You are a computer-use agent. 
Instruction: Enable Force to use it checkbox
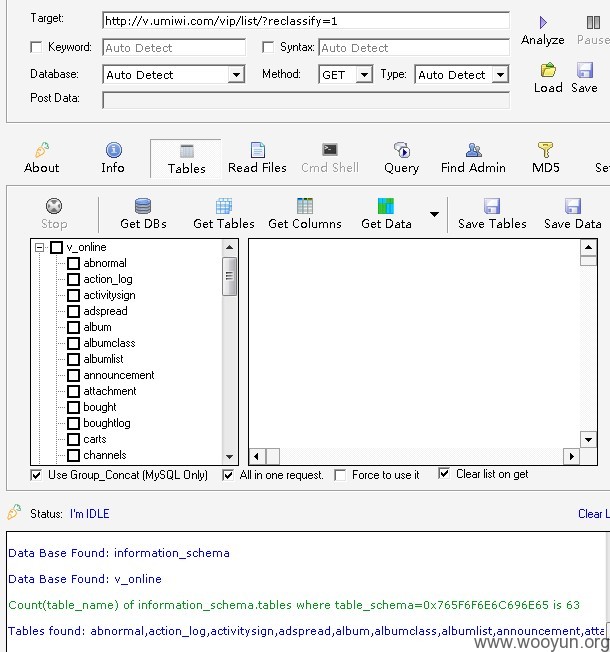click(x=340, y=475)
